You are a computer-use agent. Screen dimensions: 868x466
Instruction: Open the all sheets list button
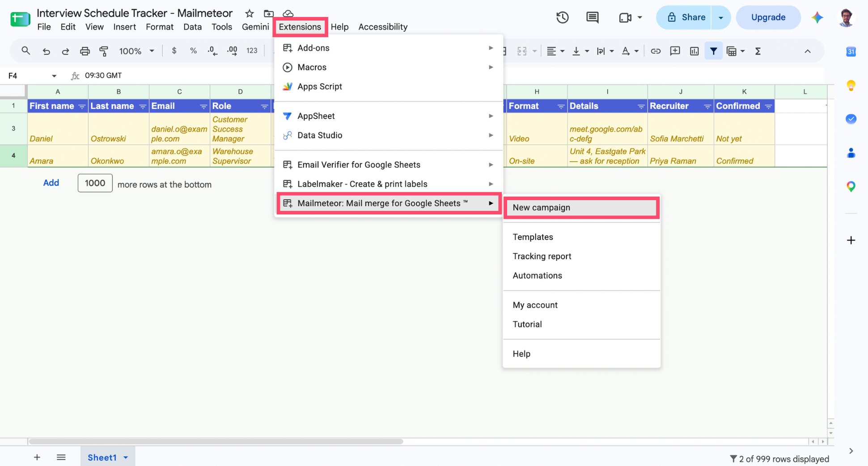pos(61,457)
